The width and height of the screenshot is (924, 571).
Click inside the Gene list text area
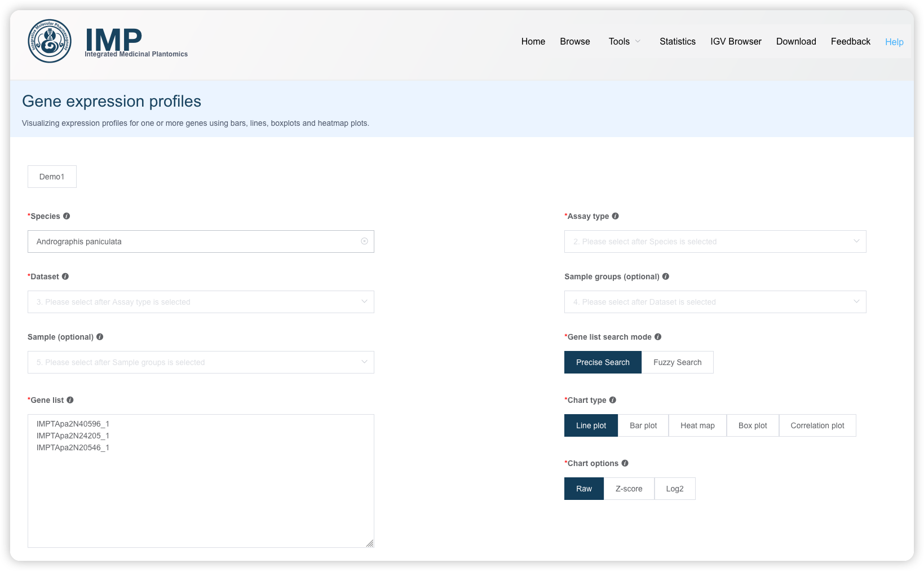pos(201,481)
